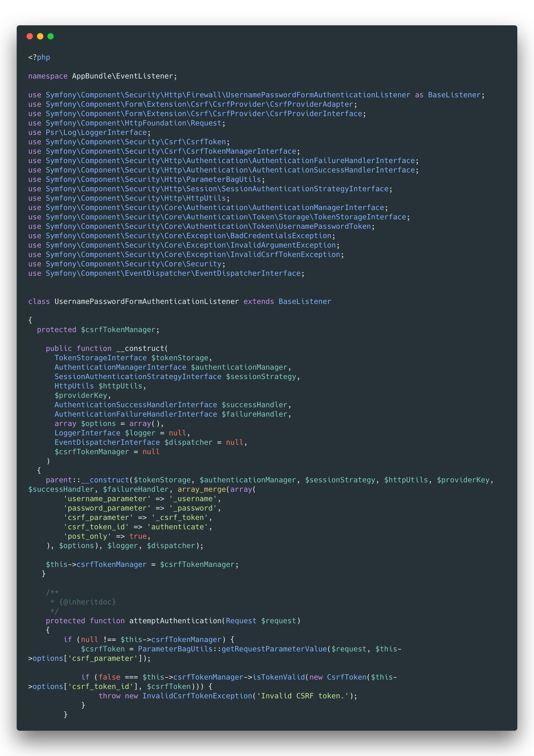This screenshot has width=534, height=756.
Task: Click 'extends' keyword in class declaration
Action: [259, 302]
